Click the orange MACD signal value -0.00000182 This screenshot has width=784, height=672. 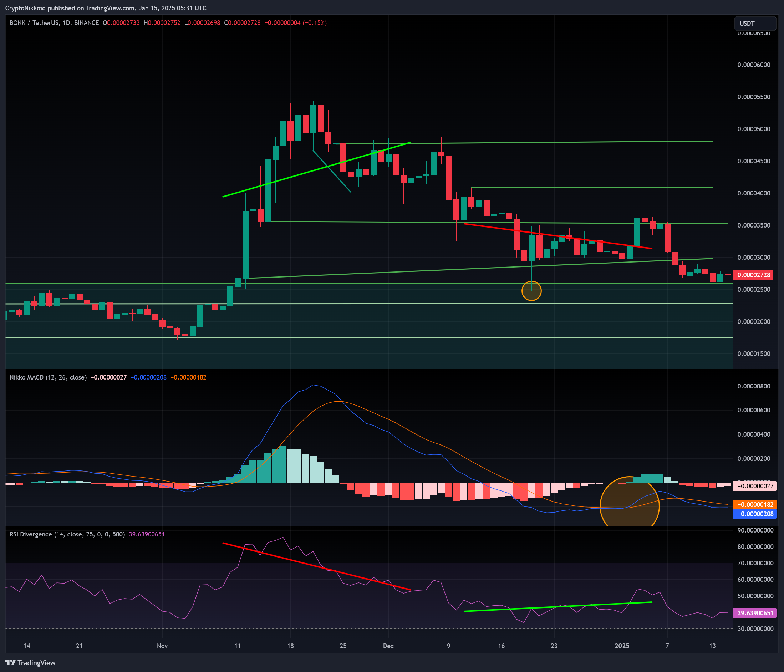[755, 504]
